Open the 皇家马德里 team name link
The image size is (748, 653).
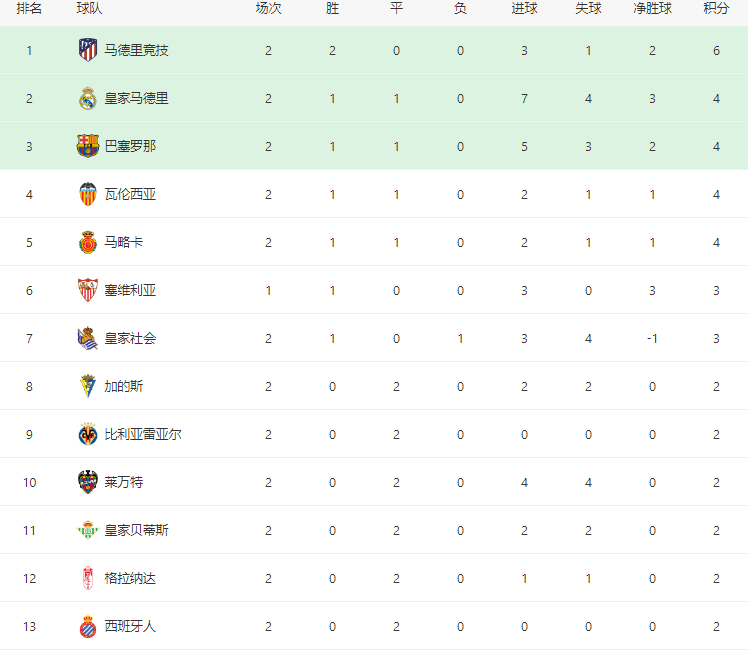tap(136, 98)
